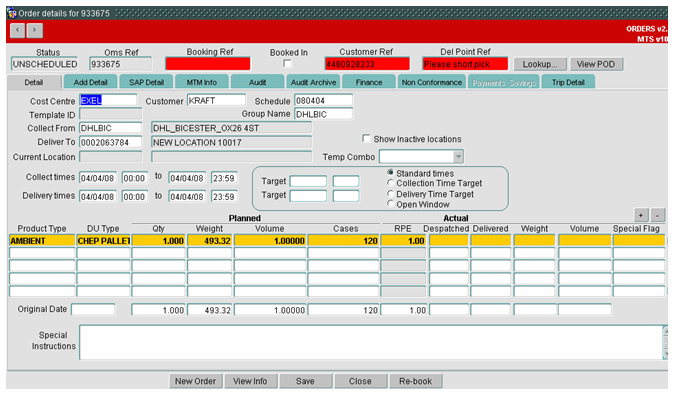This screenshot has width=674, height=397.
Task: Click the Close button at bottom
Action: point(360,381)
